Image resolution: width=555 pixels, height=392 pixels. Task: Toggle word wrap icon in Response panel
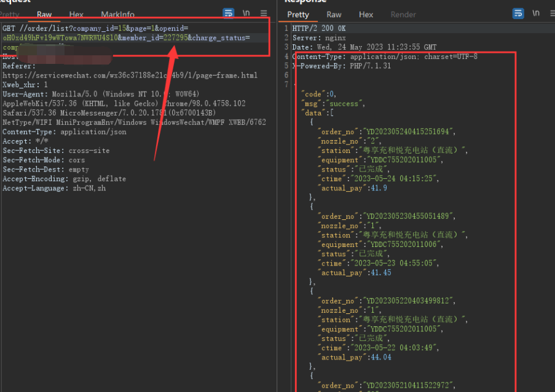(x=518, y=13)
